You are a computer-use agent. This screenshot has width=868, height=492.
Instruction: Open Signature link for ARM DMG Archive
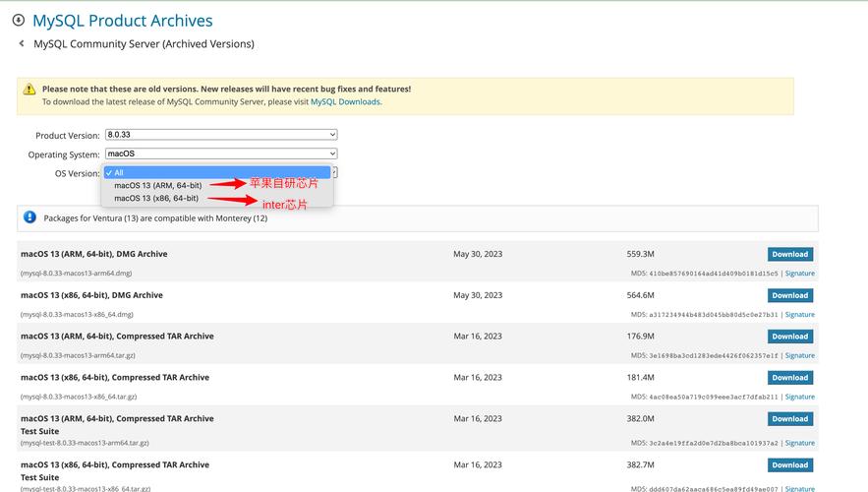point(799,274)
